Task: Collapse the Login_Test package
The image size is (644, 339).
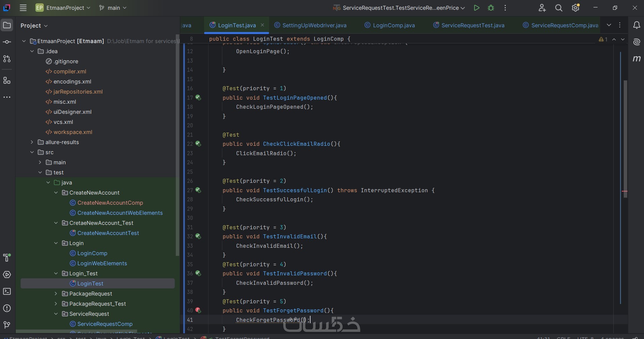Action: click(56, 273)
